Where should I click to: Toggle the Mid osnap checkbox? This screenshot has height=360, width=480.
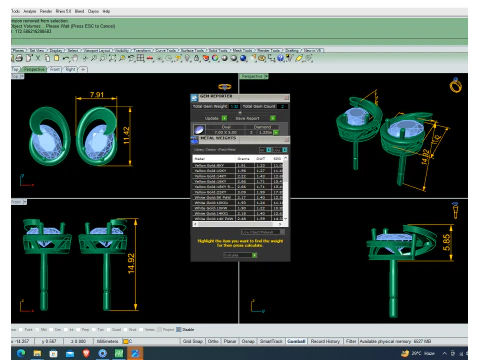37,329
